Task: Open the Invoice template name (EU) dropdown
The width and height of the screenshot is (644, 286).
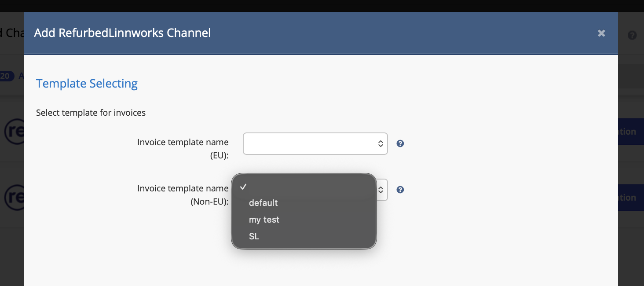Action: [315, 143]
